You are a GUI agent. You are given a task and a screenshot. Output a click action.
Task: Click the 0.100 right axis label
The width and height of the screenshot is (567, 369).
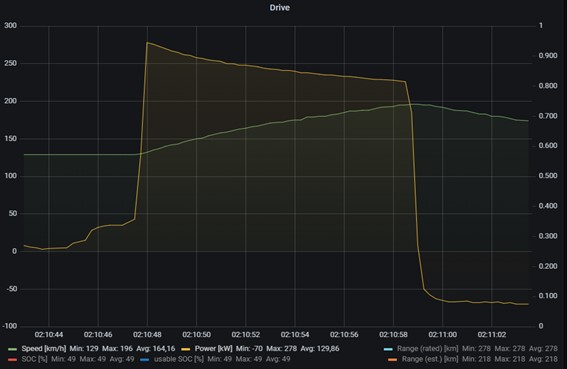tap(548, 296)
